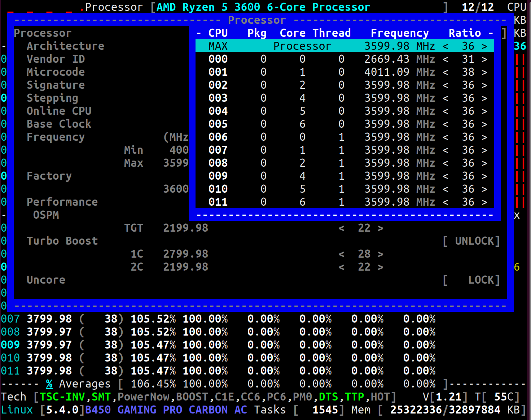Image resolution: width=531 pixels, height=420 pixels.
Task: Click BOOST tech flag in footer
Action: tap(192, 397)
